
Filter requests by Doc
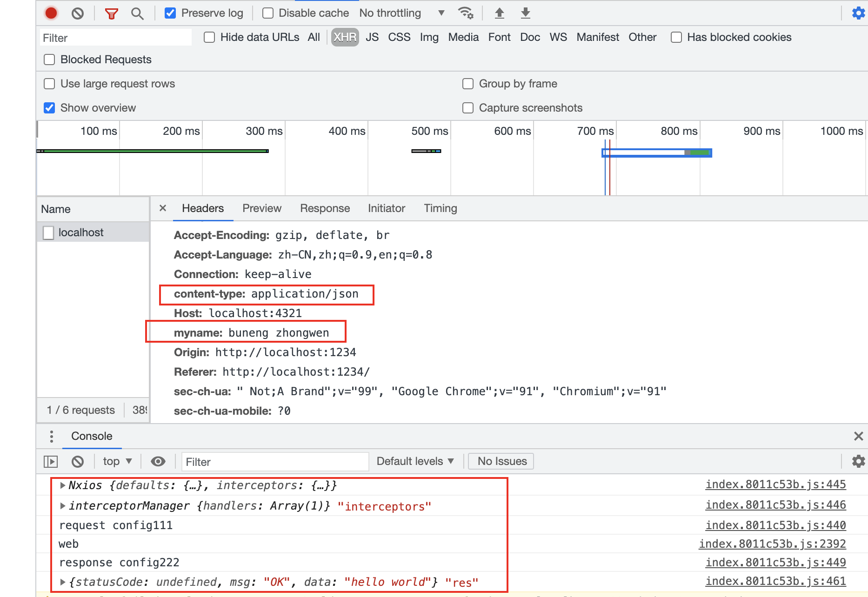coord(530,37)
